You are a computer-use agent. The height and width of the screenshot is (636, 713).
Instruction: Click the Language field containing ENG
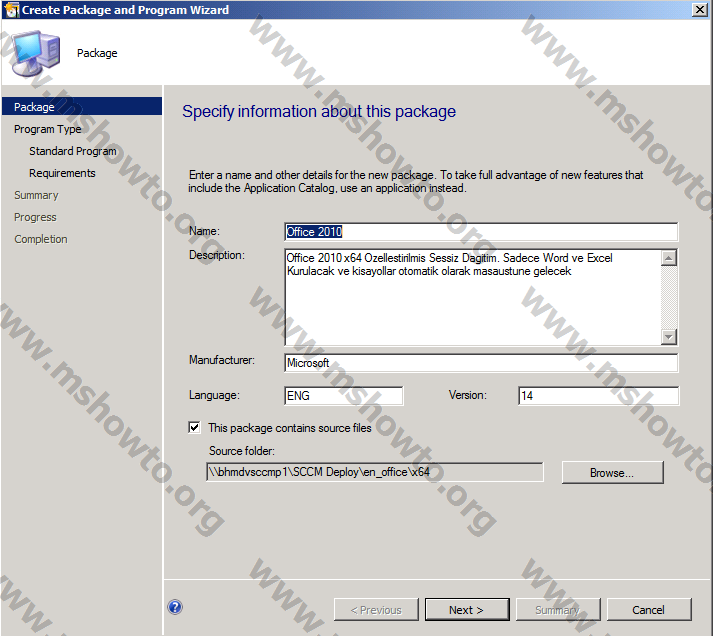click(x=343, y=396)
